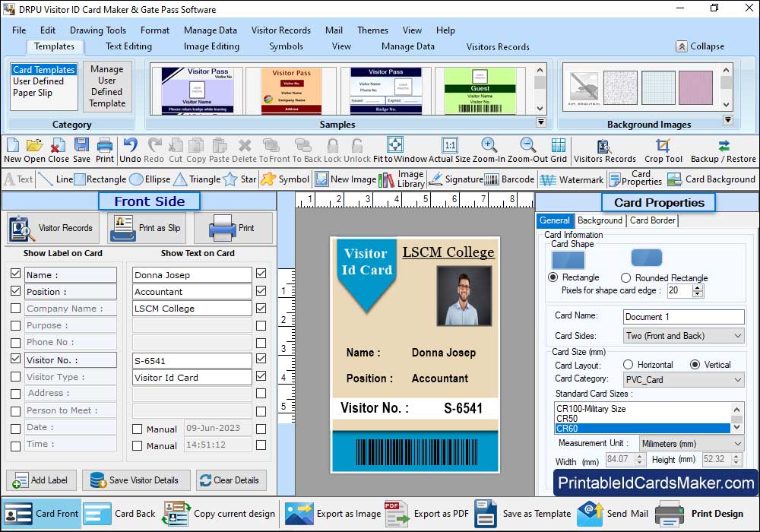Add a New Image to the card

click(346, 179)
